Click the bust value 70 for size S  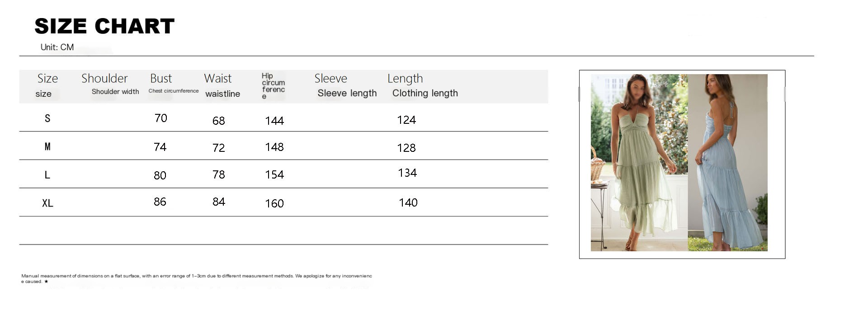pos(161,118)
